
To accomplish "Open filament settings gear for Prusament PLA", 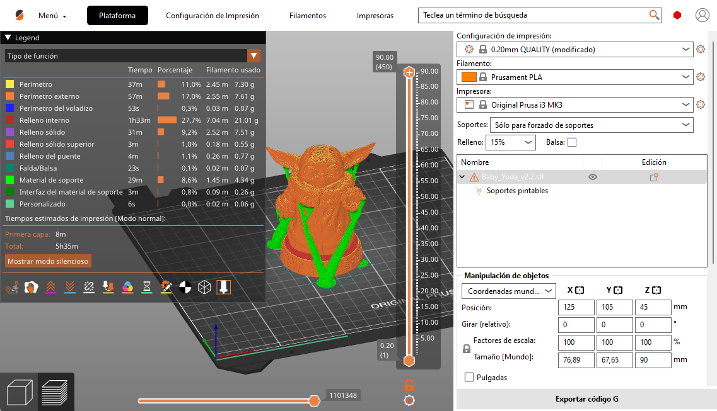I will point(701,75).
